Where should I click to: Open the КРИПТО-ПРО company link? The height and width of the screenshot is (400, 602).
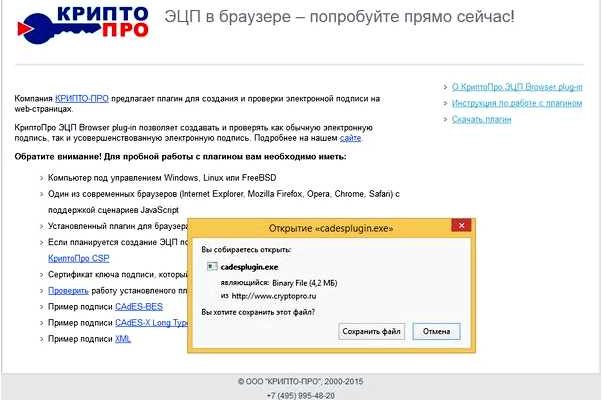pos(82,99)
